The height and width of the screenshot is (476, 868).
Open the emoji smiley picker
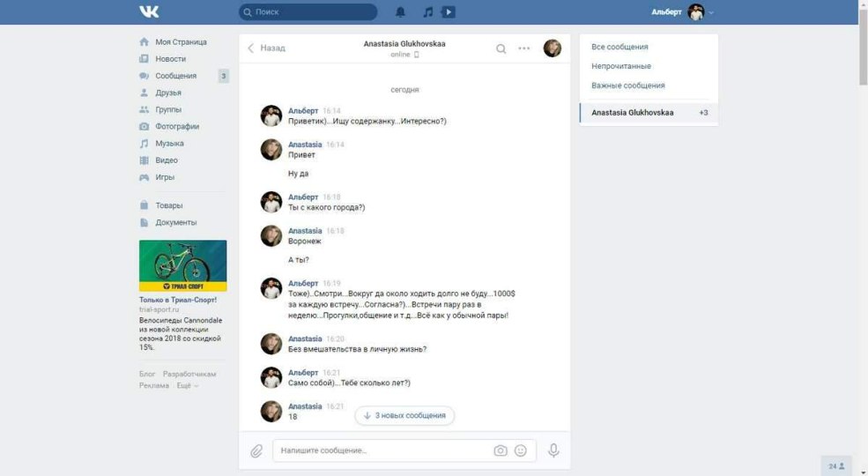521,450
